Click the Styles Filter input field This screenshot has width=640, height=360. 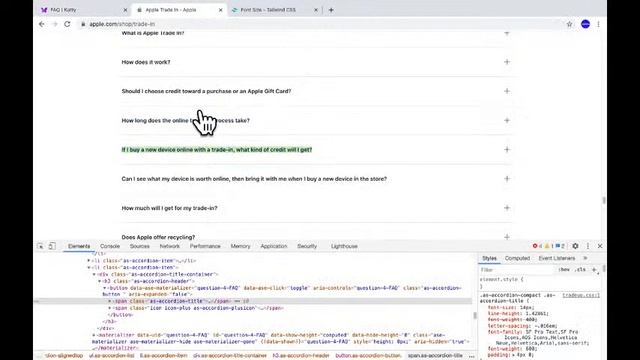pos(516,270)
